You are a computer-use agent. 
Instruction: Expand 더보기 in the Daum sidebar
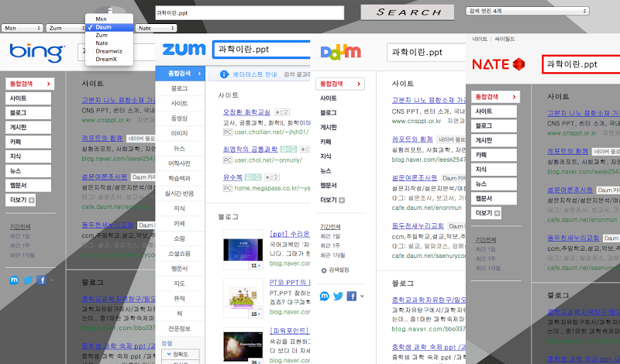[x=329, y=200]
